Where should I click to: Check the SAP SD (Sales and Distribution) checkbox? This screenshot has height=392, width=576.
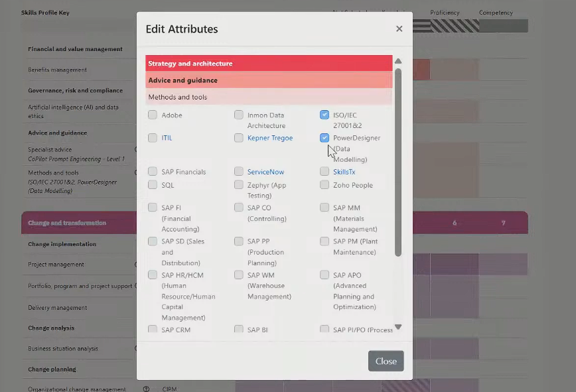[153, 241]
